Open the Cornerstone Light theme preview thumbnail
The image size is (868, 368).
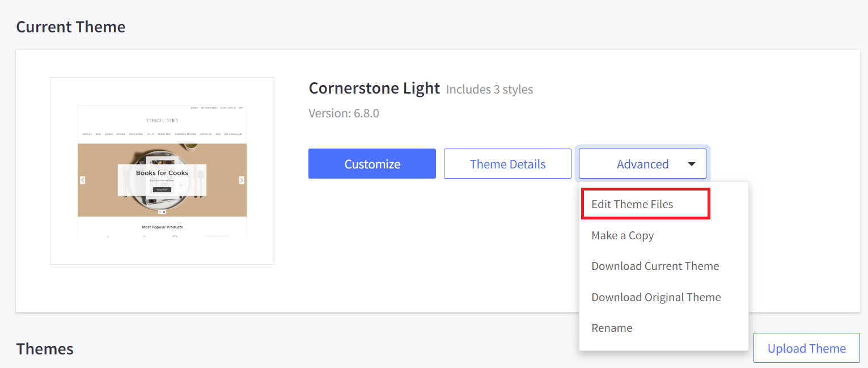(x=162, y=171)
